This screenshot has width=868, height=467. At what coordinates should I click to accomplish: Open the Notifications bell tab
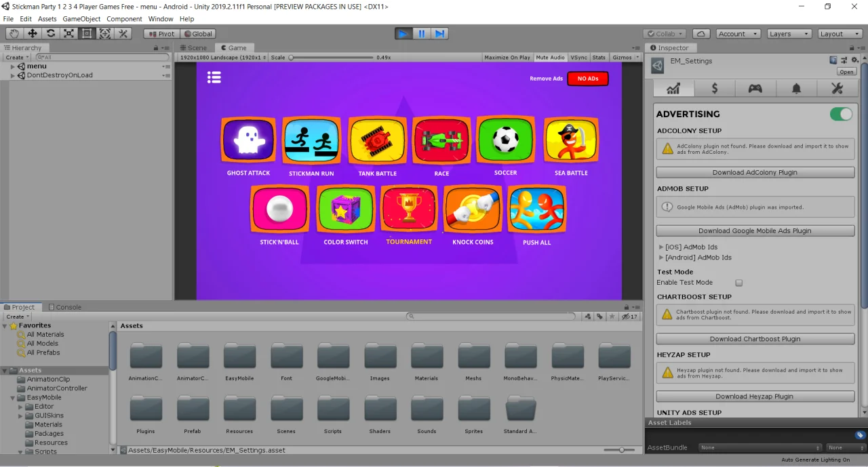point(796,89)
